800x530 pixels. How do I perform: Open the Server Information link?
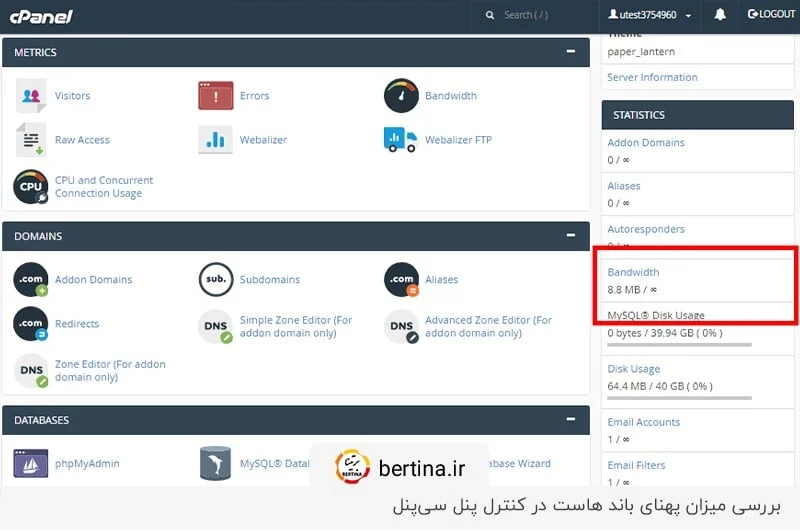click(652, 77)
